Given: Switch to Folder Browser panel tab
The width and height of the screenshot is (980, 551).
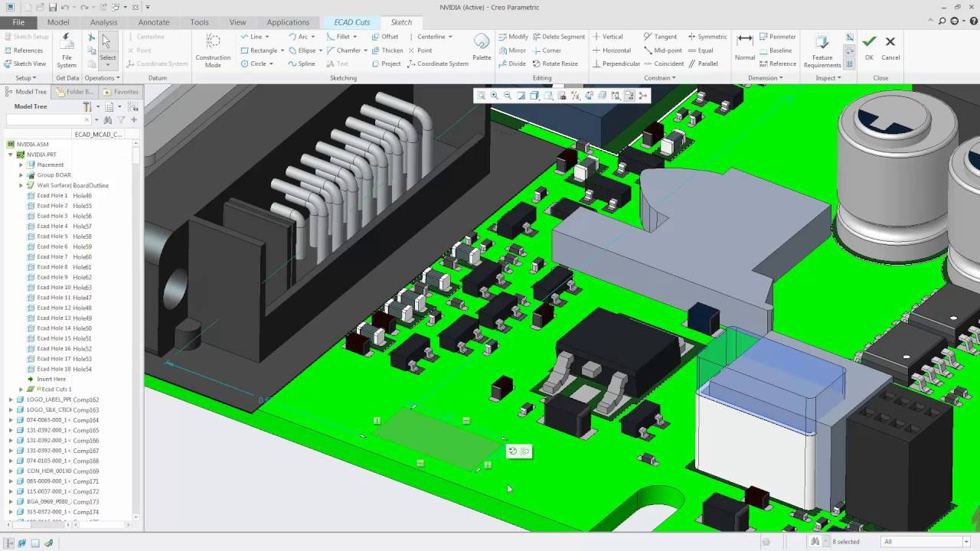Looking at the screenshot, I should (x=74, y=92).
